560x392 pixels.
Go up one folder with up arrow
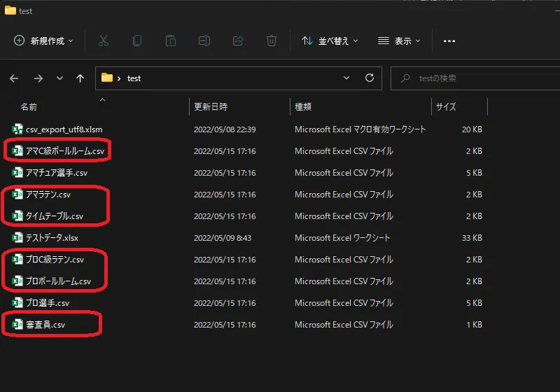[x=80, y=78]
